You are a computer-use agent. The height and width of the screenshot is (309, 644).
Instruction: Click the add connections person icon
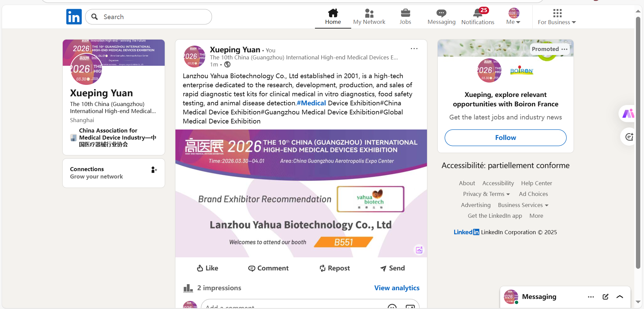pyautogui.click(x=154, y=170)
